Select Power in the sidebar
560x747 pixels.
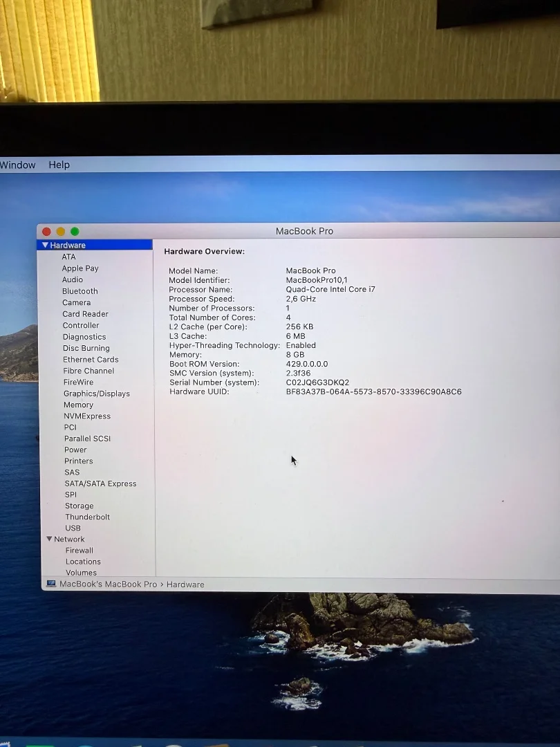coord(75,450)
